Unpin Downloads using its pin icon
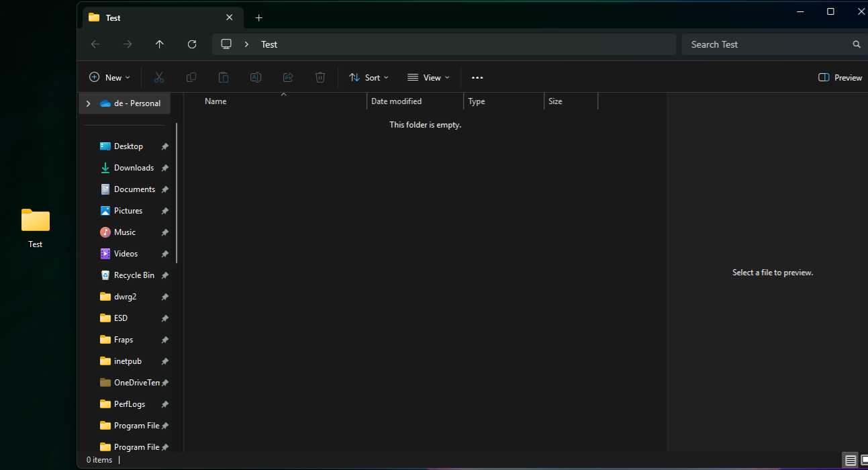This screenshot has height=470, width=868. [x=164, y=167]
